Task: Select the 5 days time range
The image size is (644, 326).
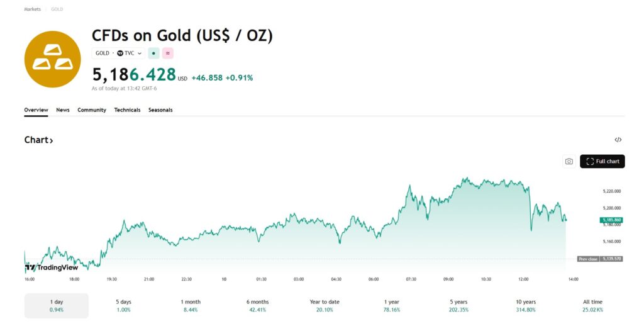Action: (123, 305)
